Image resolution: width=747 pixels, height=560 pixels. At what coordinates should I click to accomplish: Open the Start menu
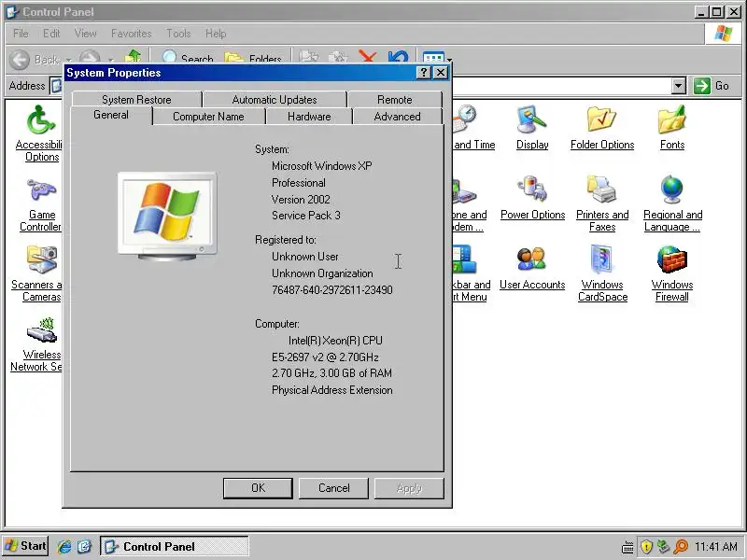25,546
